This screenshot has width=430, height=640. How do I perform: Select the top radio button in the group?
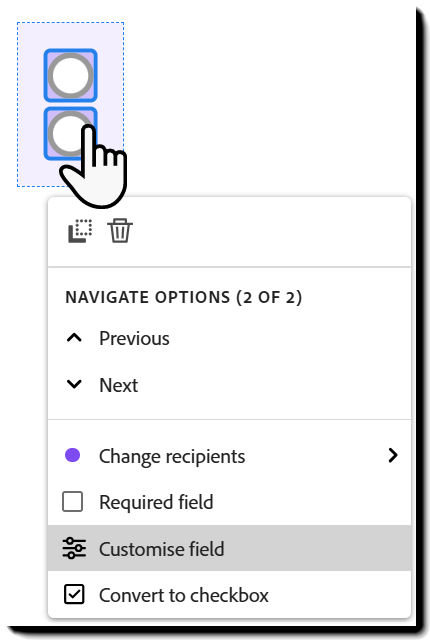pyautogui.click(x=71, y=76)
